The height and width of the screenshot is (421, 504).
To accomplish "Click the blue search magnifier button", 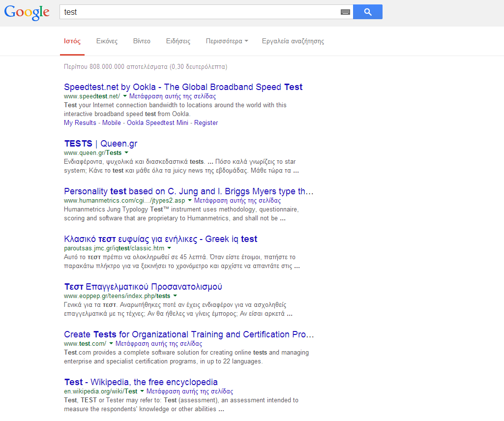I will click(x=368, y=12).
